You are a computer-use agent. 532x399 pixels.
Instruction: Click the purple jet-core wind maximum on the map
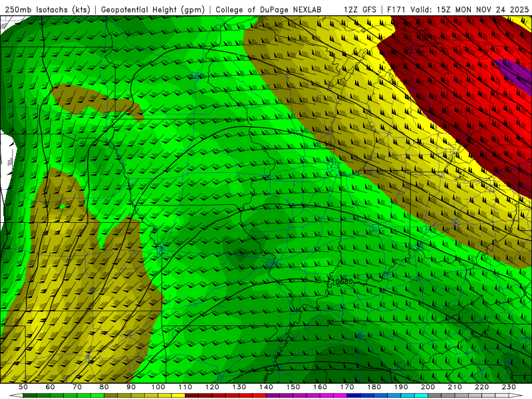[x=515, y=74]
